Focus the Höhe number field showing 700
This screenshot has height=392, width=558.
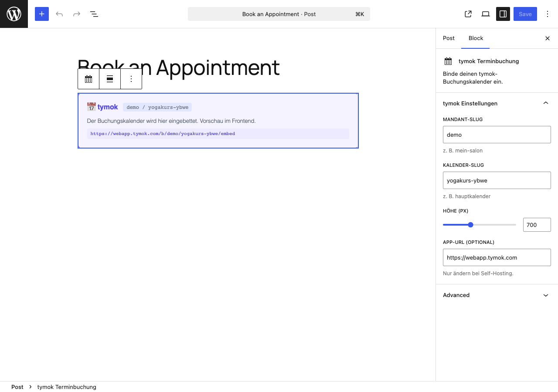[537, 225]
